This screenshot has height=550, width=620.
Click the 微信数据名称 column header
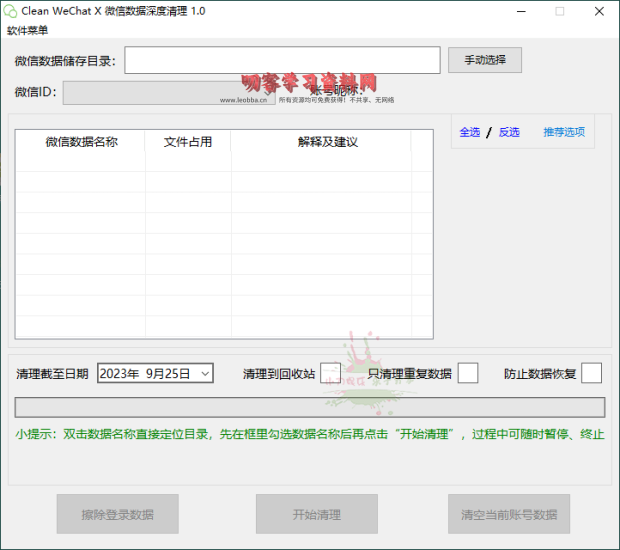point(81,142)
